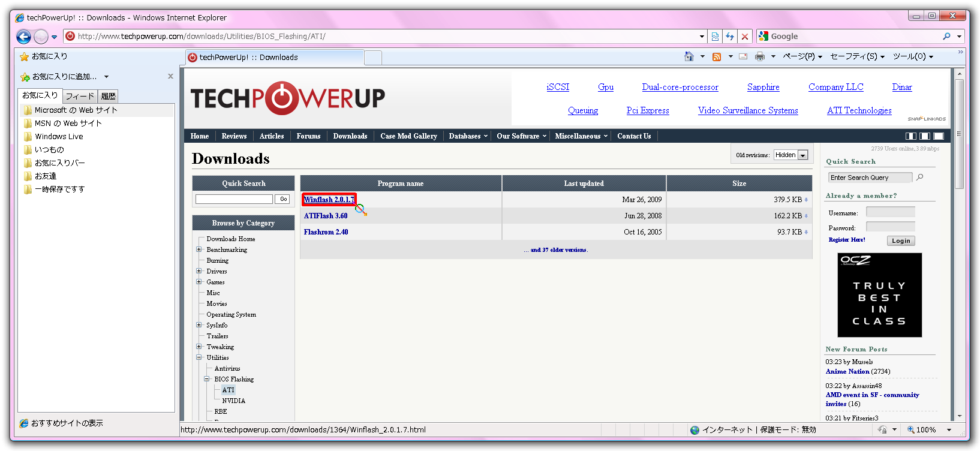The height and width of the screenshot is (451, 980).
Task: Open the Winflash 2.0.1.7 download link
Action: (x=329, y=200)
